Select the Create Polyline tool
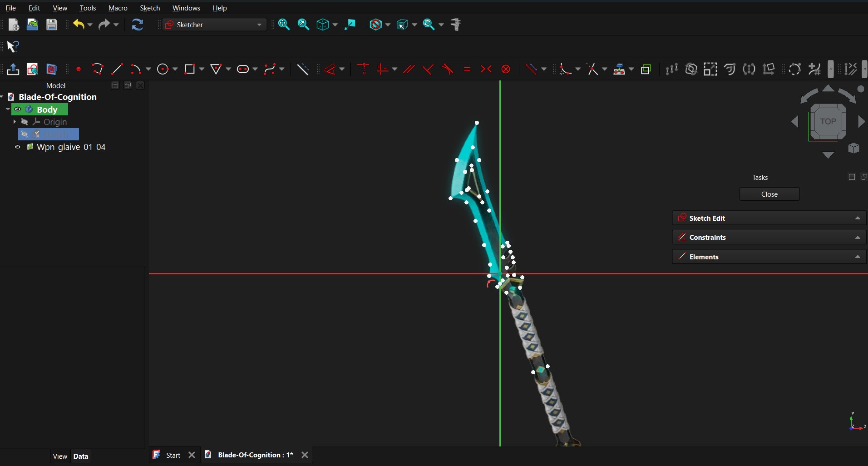 [x=98, y=69]
